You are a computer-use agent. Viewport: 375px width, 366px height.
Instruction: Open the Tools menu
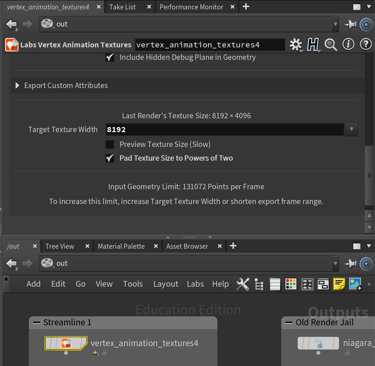point(133,284)
